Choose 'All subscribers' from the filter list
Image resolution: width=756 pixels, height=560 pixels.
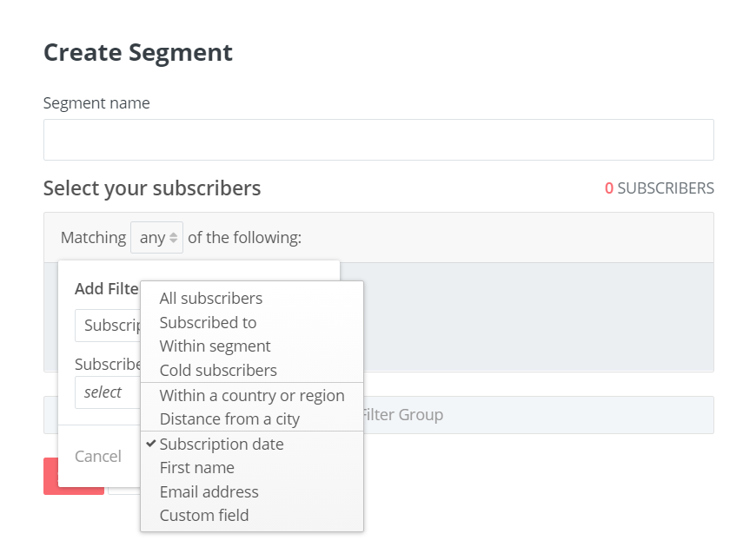211,299
